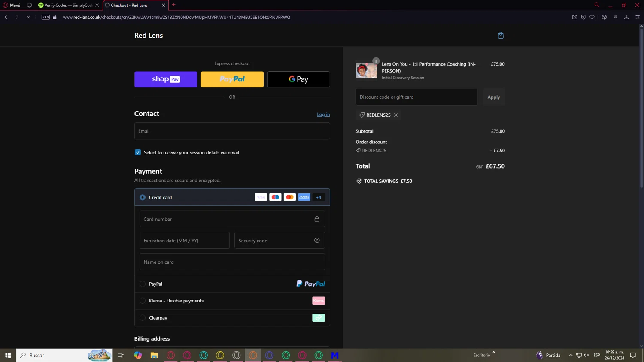Open a new browser tab
The image size is (644, 362).
click(173, 5)
